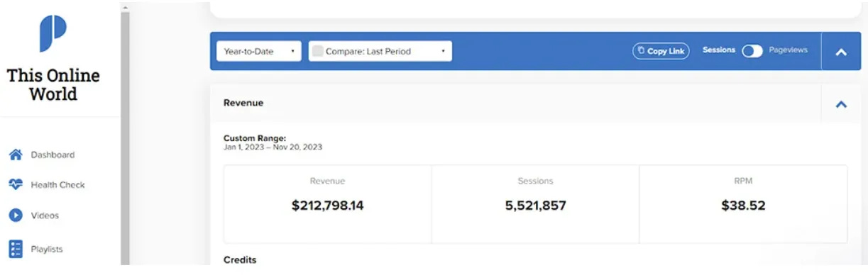Viewport: 868px width, 275px height.
Task: Click the Credits heading
Action: pos(240,259)
